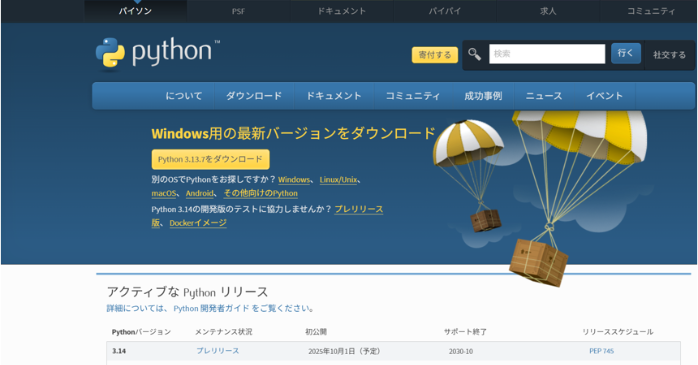Click the magnifying glass search icon
Screen dimensions: 698x365
click(475, 54)
